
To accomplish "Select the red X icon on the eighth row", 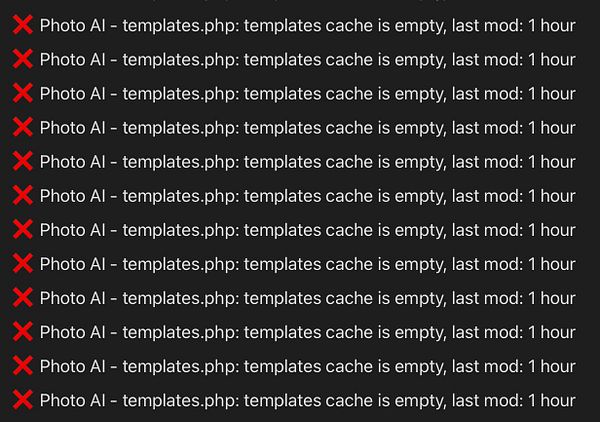I will coord(23,264).
